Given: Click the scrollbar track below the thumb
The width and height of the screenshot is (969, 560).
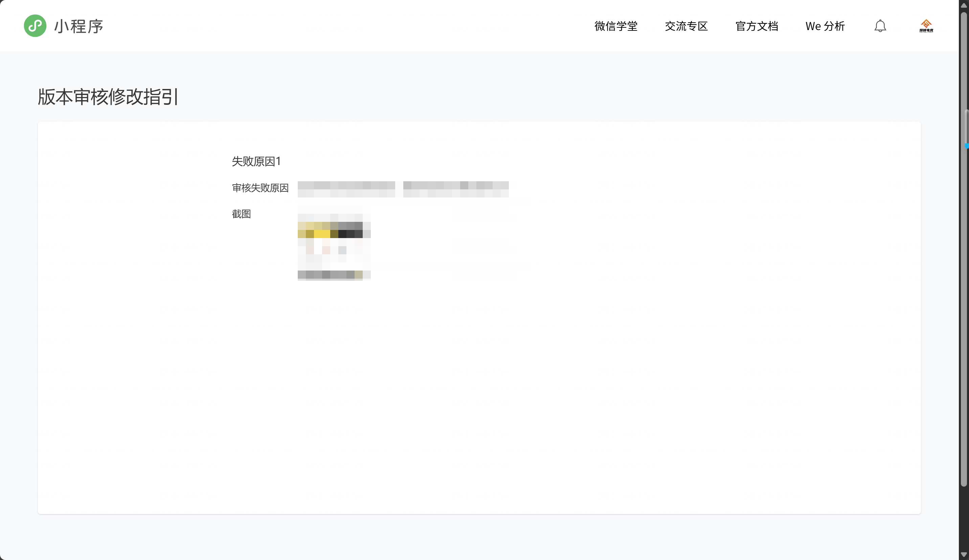Looking at the screenshot, I should point(964,519).
